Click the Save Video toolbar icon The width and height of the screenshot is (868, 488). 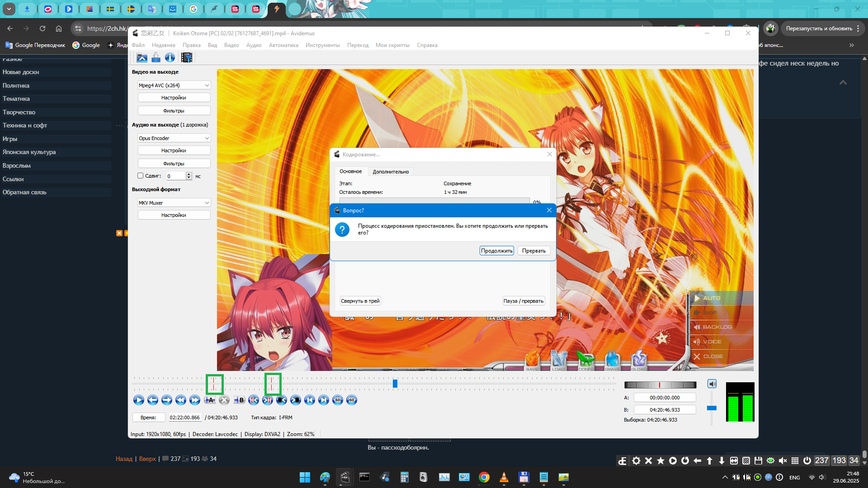tap(156, 57)
